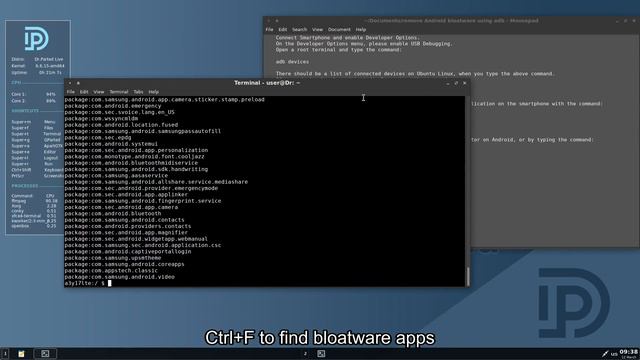
Task: Open the Terminal window's File menu
Action: (71, 92)
